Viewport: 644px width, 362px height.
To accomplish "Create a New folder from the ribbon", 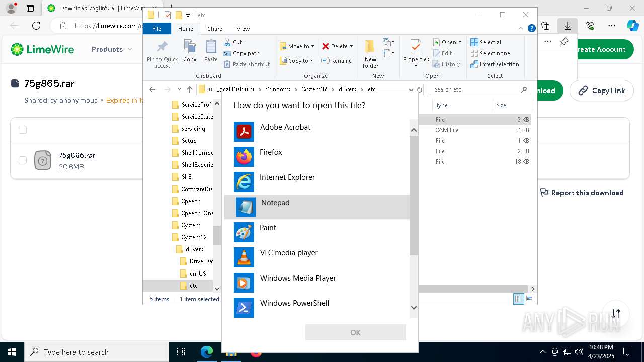I will coord(370,54).
